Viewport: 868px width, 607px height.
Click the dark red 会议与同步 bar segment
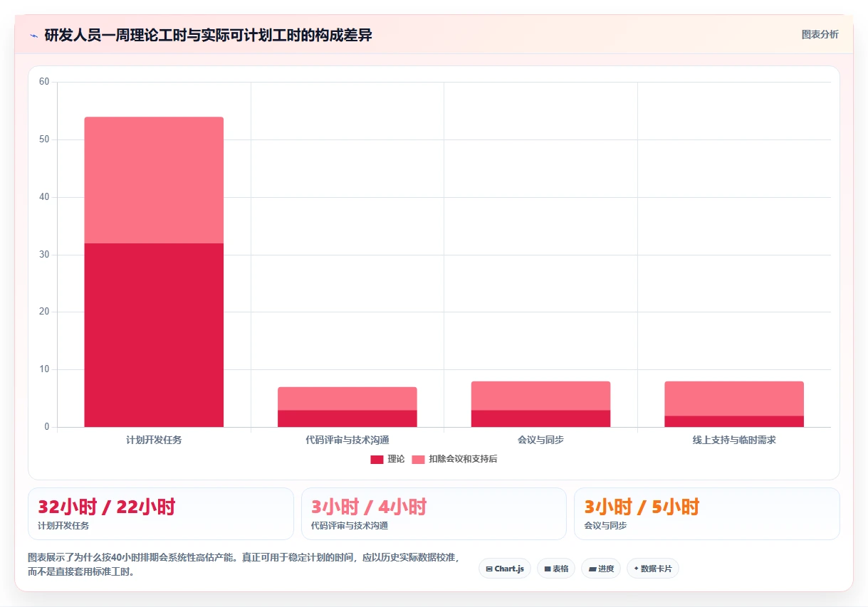coord(540,418)
